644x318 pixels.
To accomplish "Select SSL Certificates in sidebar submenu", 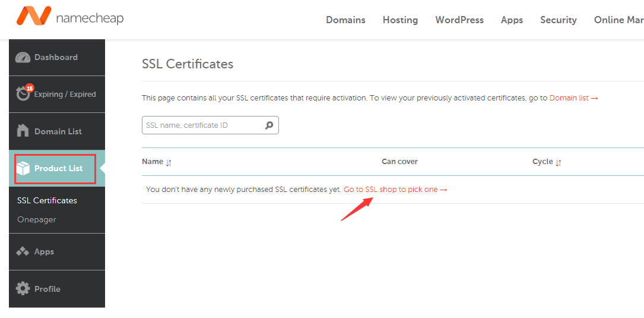I will point(47,200).
